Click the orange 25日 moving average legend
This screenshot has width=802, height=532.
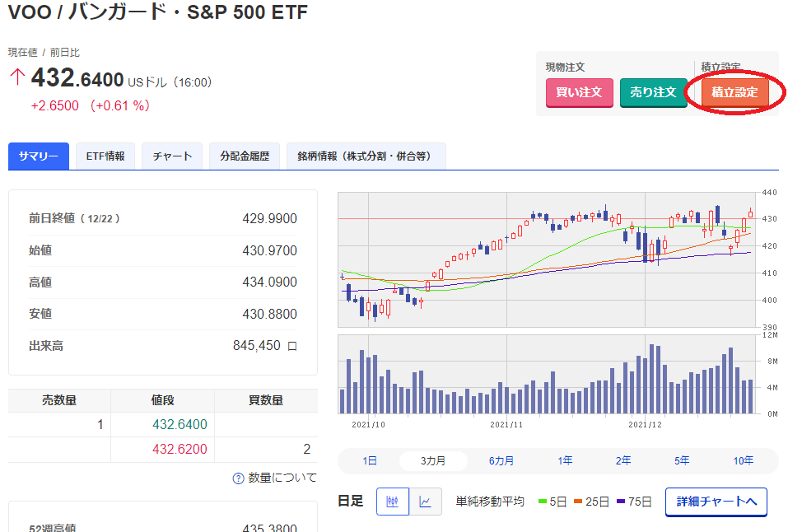[591, 502]
